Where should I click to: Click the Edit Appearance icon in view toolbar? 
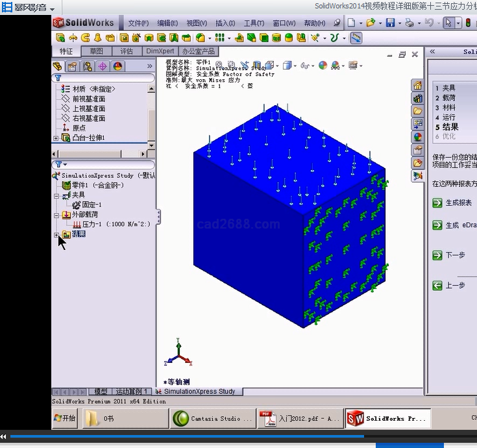click(x=323, y=66)
